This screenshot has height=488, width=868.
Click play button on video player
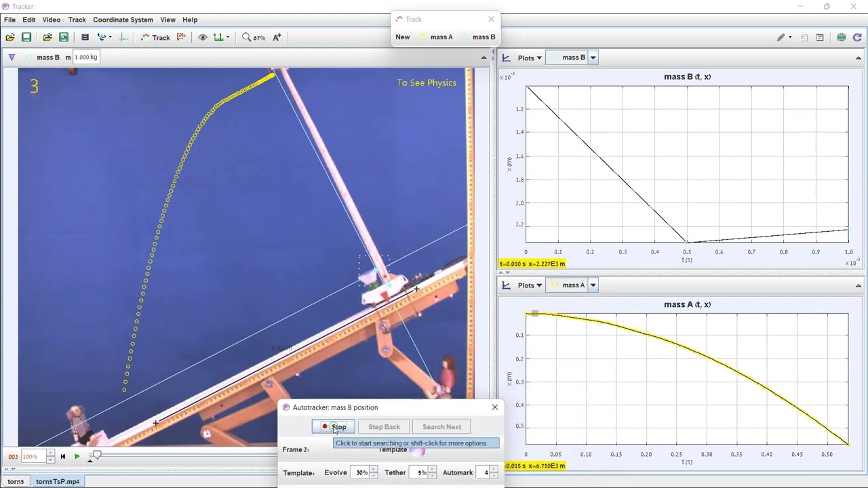tap(77, 457)
